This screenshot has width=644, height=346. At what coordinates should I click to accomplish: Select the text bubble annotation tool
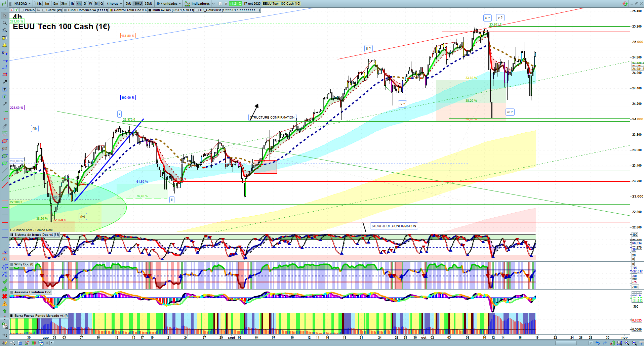point(4,97)
